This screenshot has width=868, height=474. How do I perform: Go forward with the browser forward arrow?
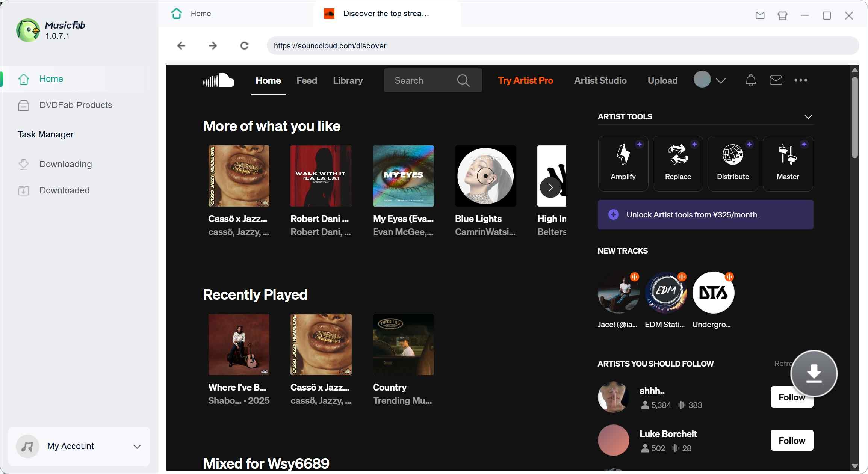pos(213,46)
